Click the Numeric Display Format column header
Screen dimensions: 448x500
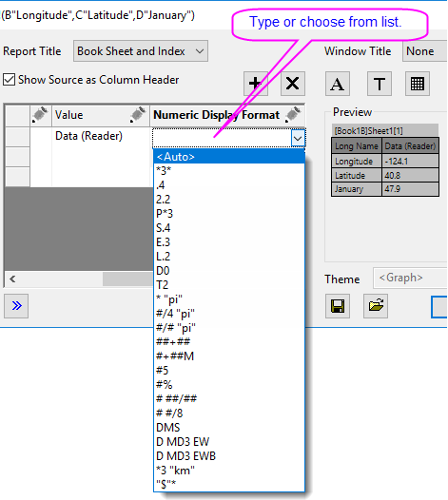[227, 115]
